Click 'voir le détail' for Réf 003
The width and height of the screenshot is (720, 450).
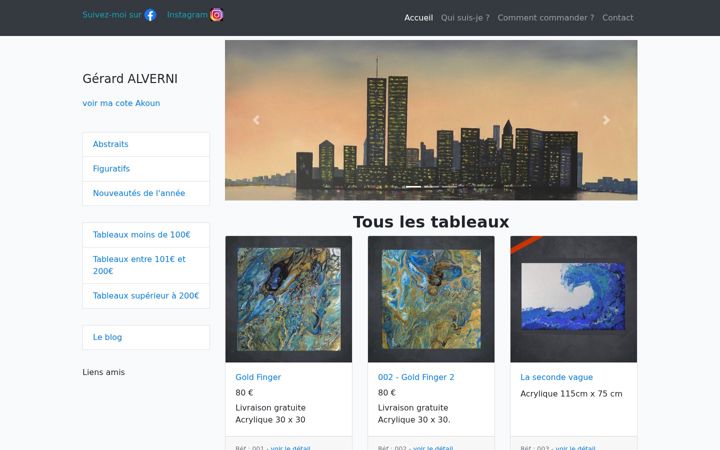coord(575,448)
